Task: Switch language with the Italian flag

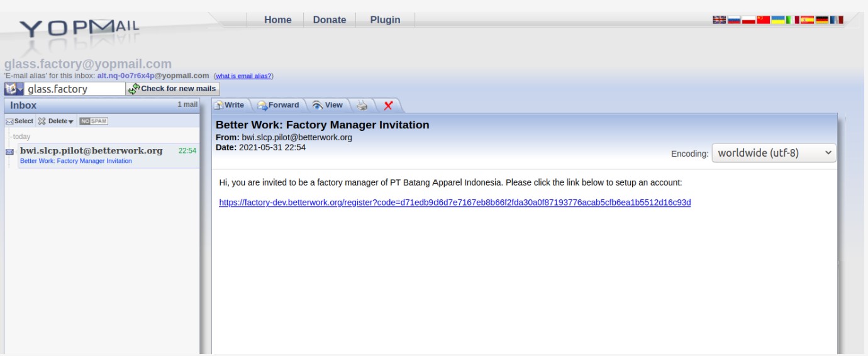Action: point(793,19)
